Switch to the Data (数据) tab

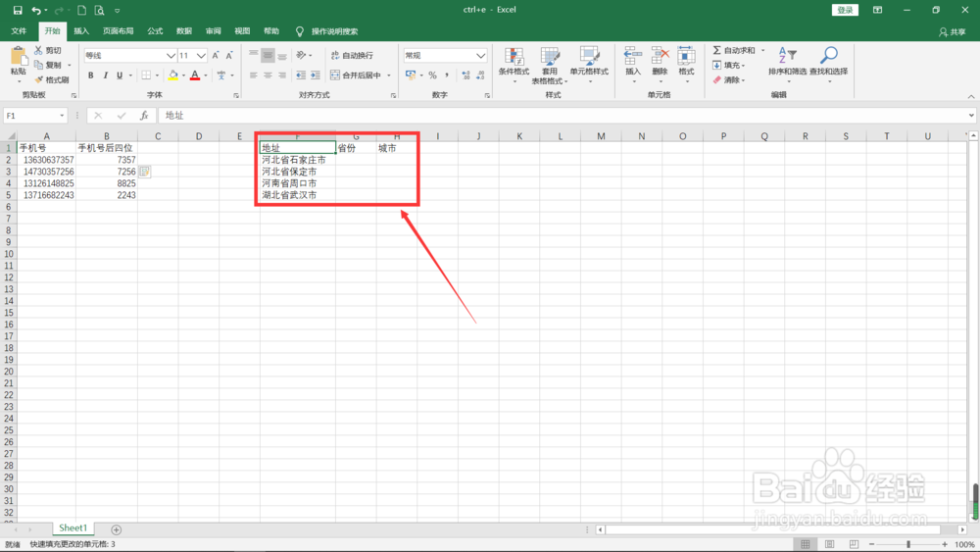pos(184,31)
